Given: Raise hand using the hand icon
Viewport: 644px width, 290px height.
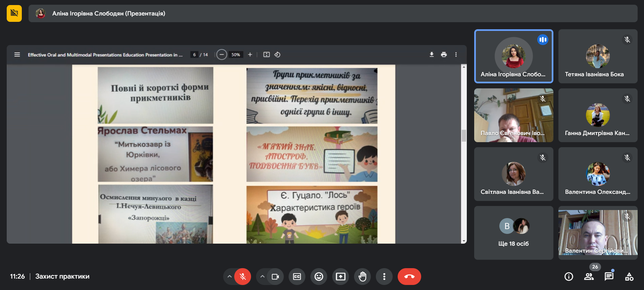Looking at the screenshot, I should point(362,277).
